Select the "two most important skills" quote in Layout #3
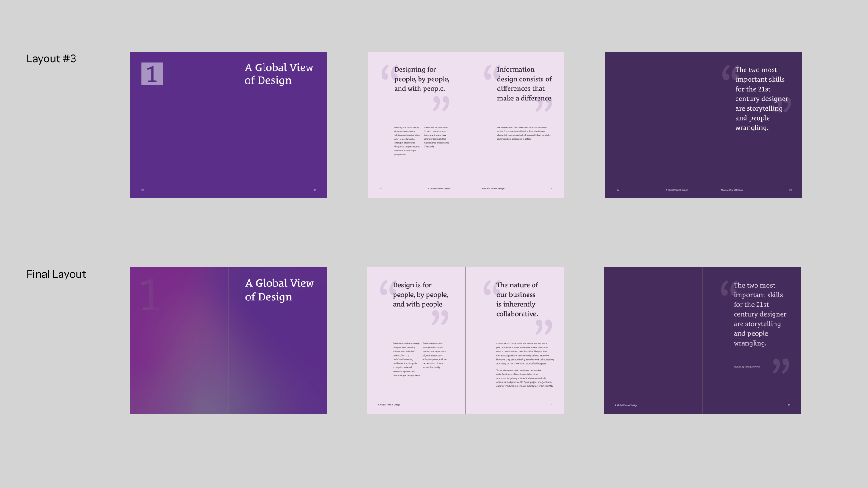 click(761, 99)
